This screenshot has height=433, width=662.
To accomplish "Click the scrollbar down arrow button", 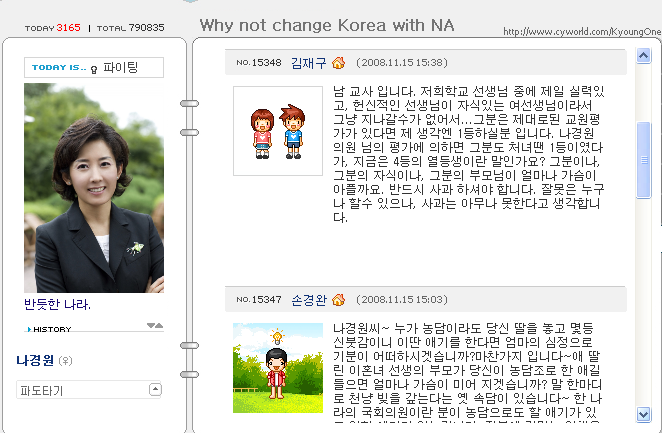I will click(x=643, y=414).
